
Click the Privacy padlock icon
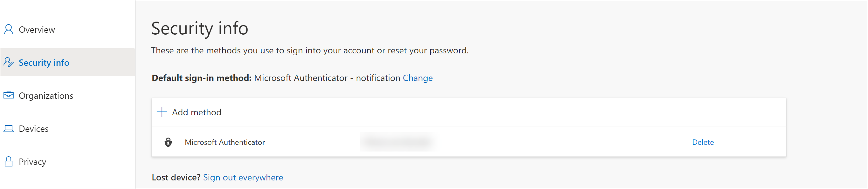click(x=8, y=161)
